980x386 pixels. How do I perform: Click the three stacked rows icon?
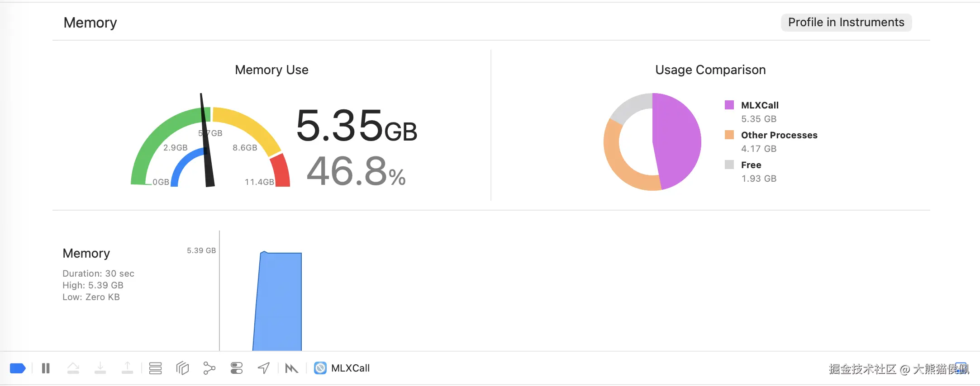click(155, 368)
